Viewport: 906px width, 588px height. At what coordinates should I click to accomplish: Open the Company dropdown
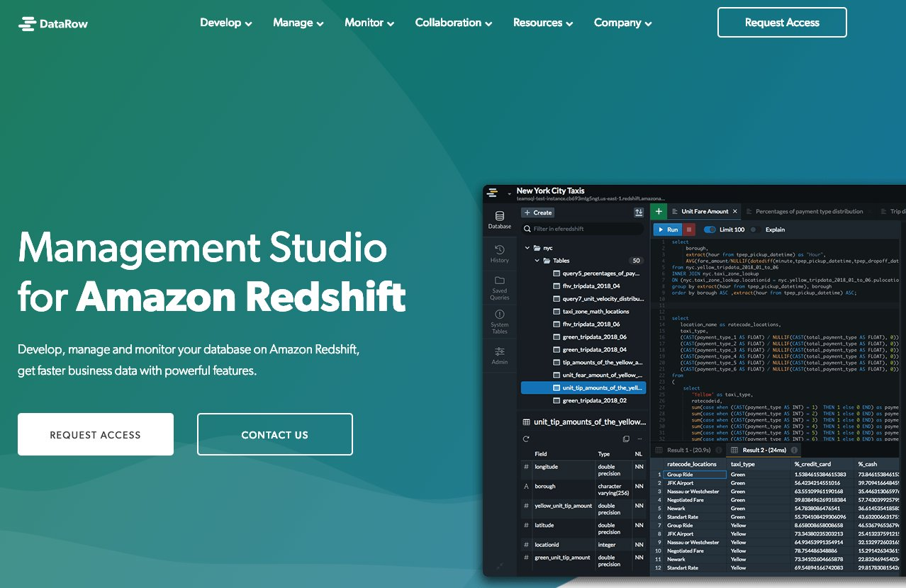tap(623, 23)
